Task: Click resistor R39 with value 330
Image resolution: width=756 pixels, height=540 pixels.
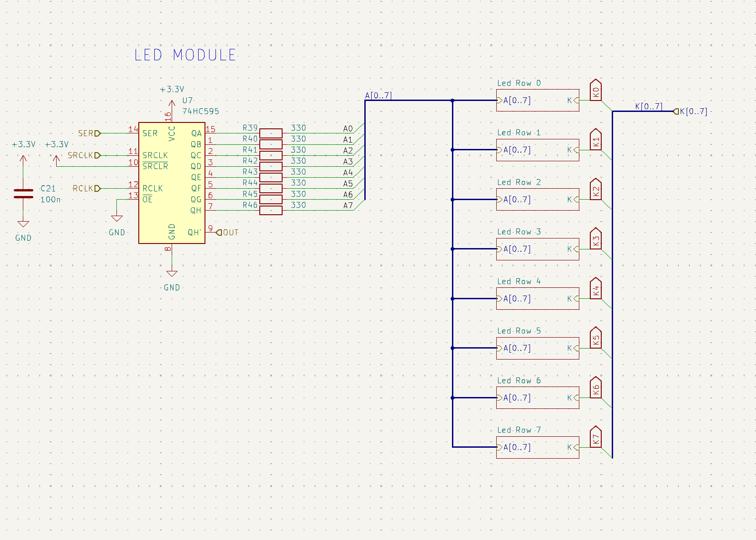Action: pos(271,133)
